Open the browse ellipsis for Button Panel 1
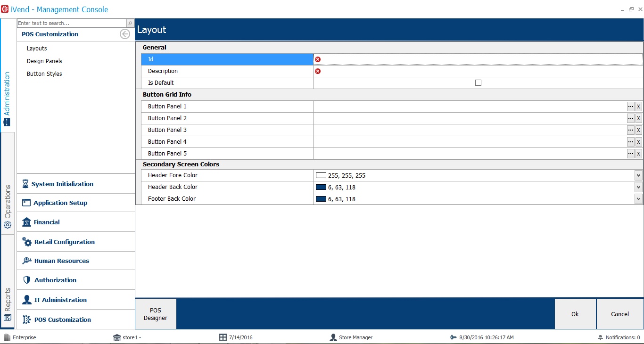This screenshot has width=644, height=344. 631,106
